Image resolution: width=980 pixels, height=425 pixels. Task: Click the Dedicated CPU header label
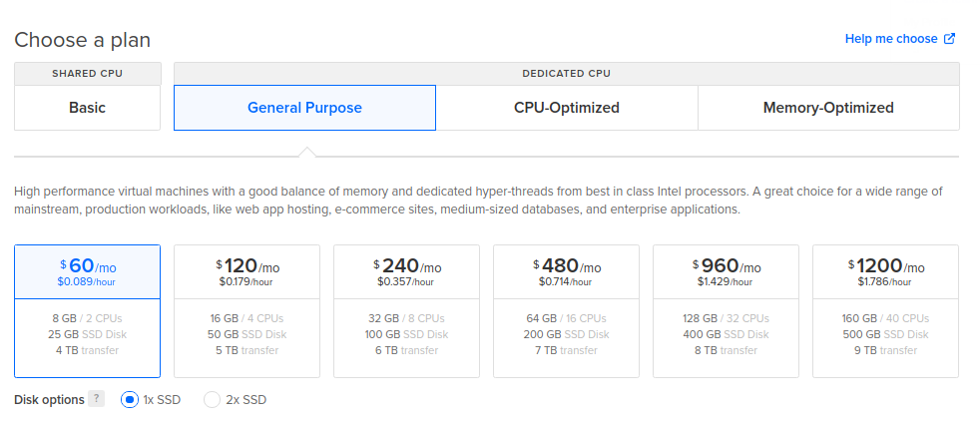566,74
